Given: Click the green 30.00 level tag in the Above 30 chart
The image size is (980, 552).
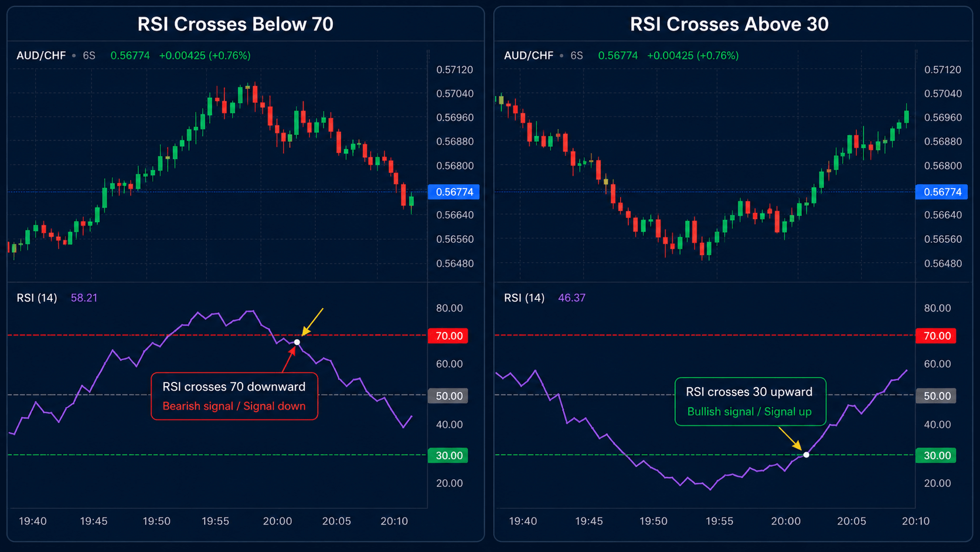Looking at the screenshot, I should click(x=936, y=456).
